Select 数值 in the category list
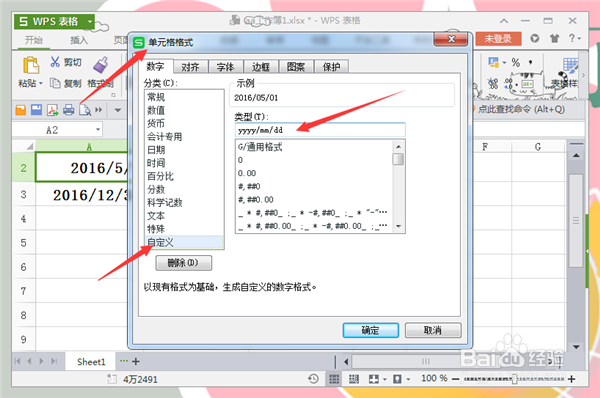The image size is (600, 398). (184, 110)
